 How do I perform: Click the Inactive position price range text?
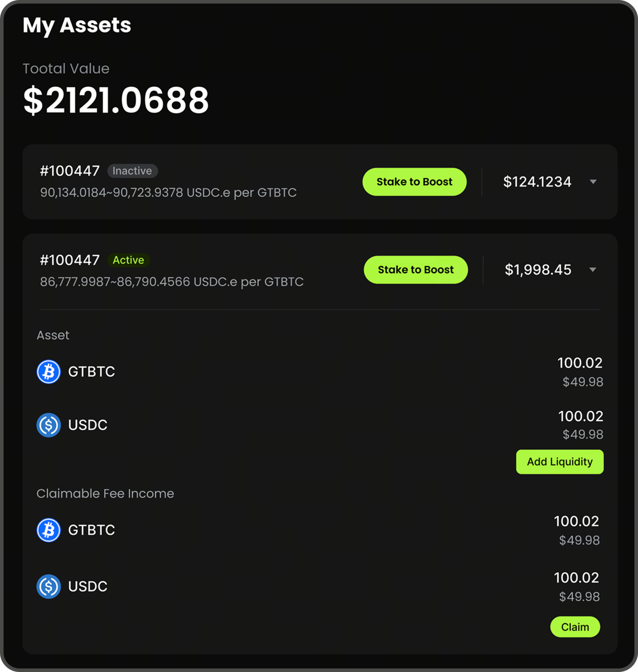[168, 193]
